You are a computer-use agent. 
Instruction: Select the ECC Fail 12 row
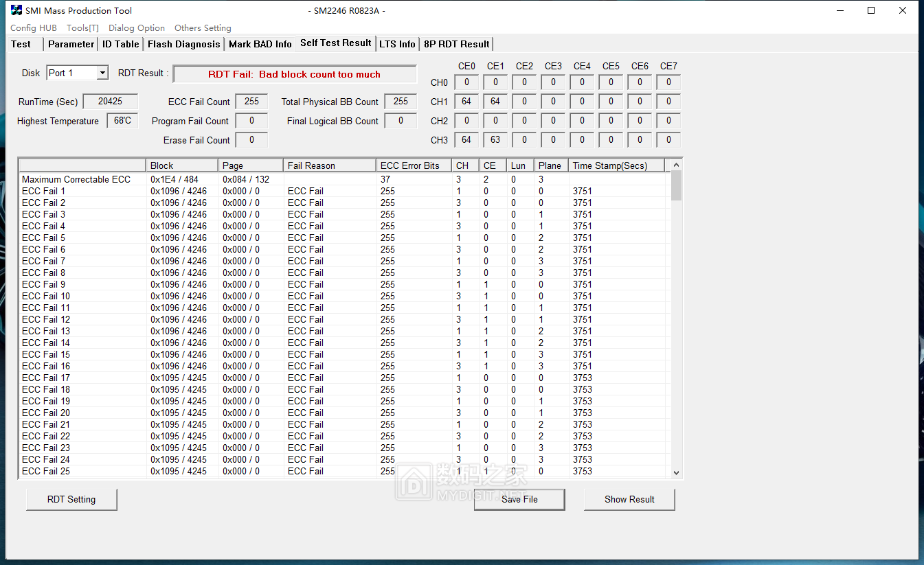click(x=343, y=319)
